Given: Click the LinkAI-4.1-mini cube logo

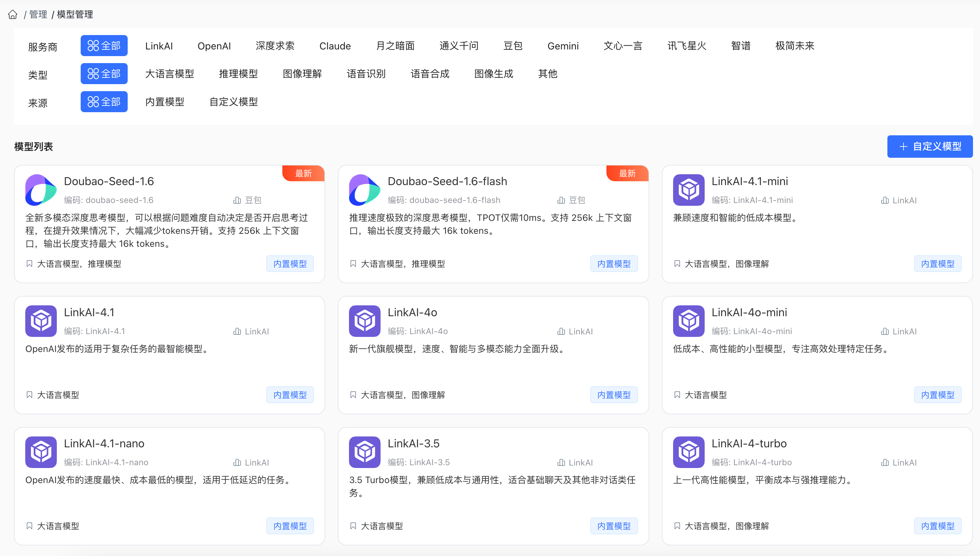Looking at the screenshot, I should (689, 190).
